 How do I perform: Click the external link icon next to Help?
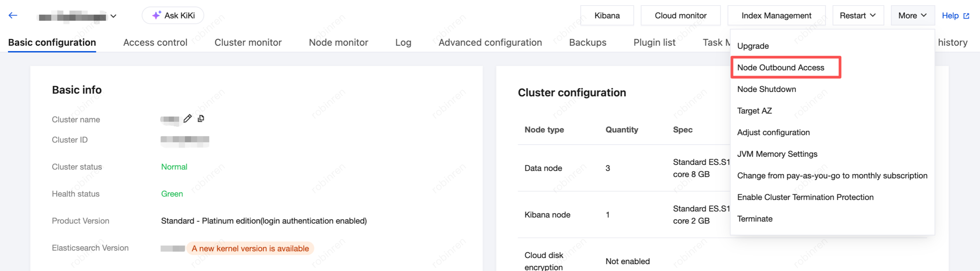coord(966,16)
